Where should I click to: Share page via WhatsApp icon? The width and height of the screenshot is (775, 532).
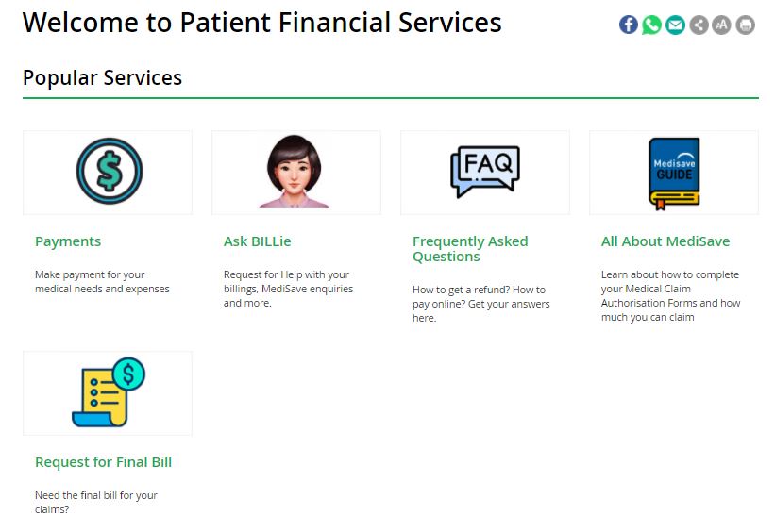pos(652,25)
